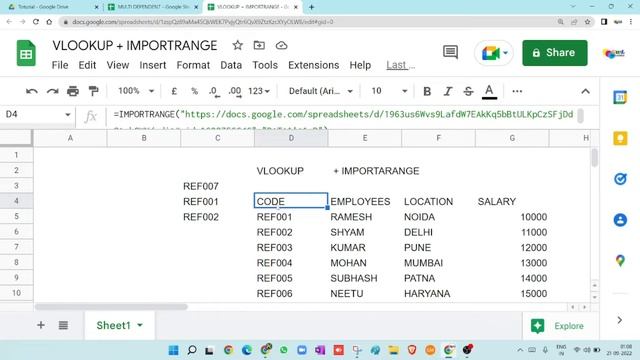Click the document title VLOOKUP + IMPORTRANGE
Viewport: 640px width, 360px height.
[135, 45]
